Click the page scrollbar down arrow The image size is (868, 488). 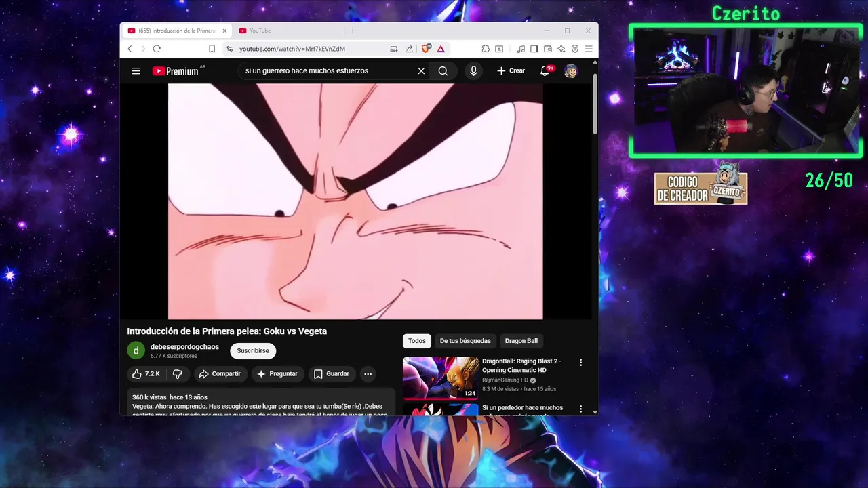point(595,412)
